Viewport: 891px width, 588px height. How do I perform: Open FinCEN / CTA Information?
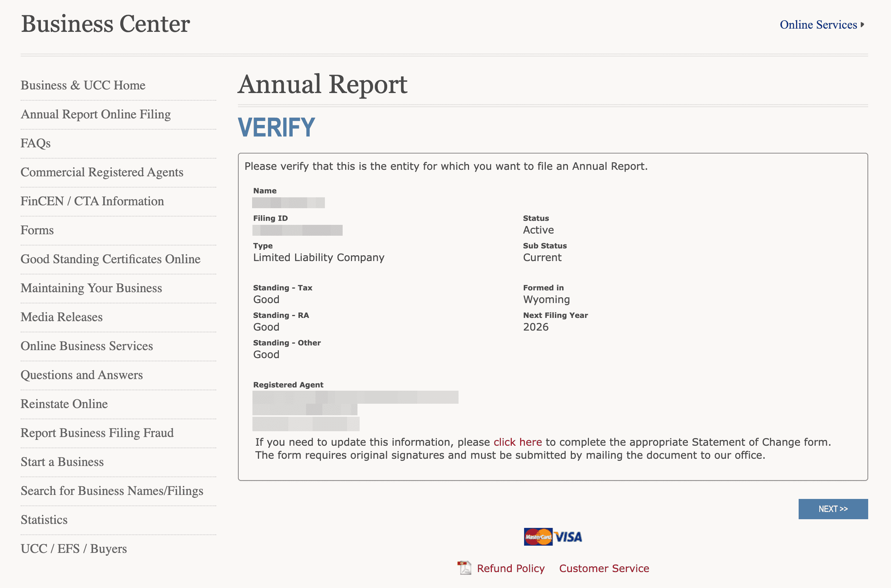point(92,201)
